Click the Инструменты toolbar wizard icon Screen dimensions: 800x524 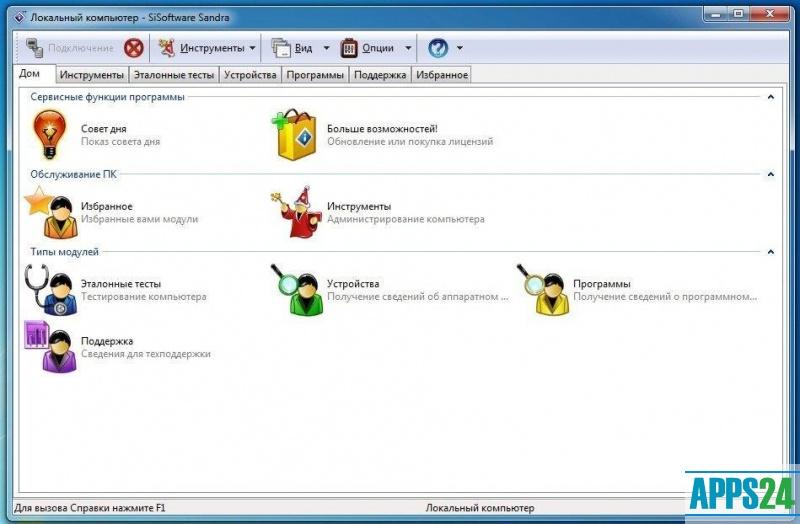166,48
